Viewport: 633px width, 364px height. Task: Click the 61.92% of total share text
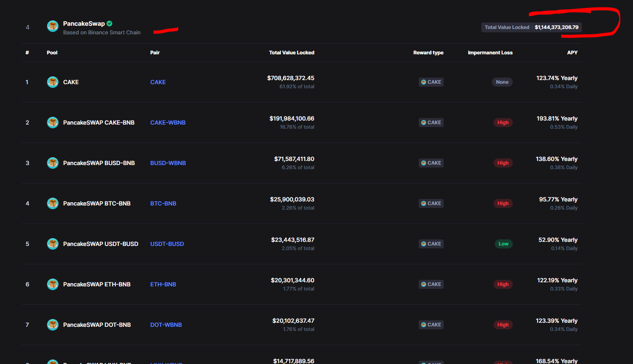[297, 87]
